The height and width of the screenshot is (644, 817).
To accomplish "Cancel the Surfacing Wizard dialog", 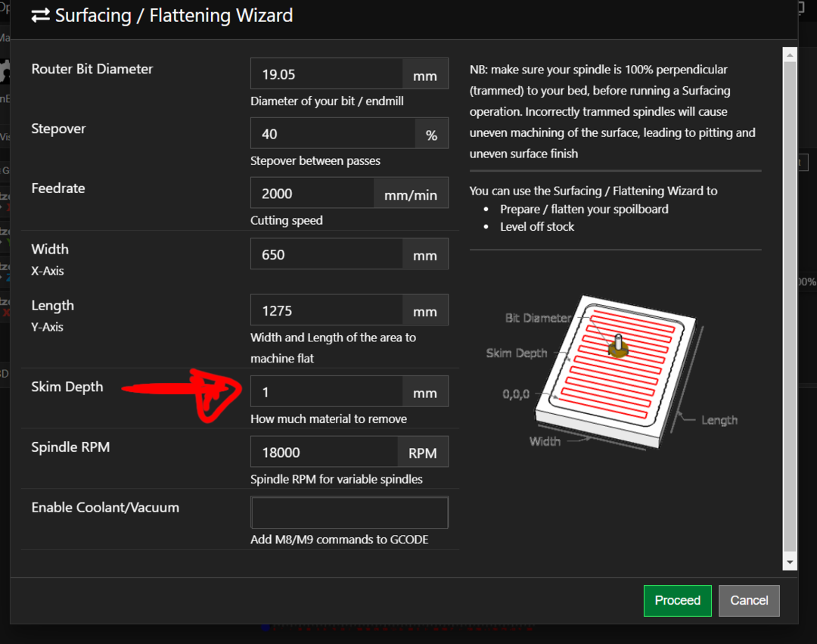I will click(748, 600).
